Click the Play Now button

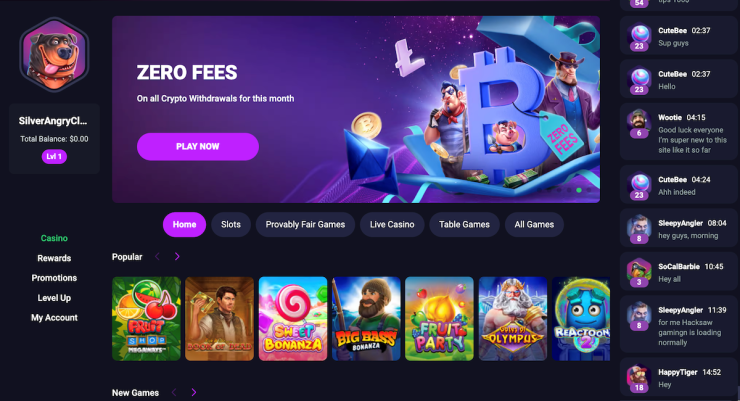198,147
